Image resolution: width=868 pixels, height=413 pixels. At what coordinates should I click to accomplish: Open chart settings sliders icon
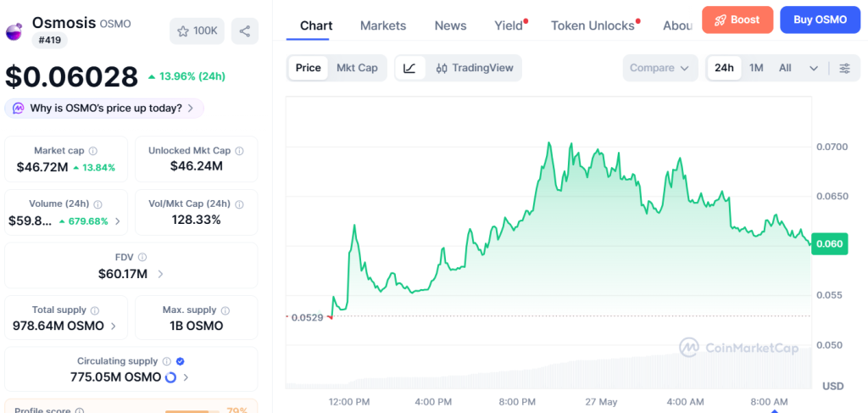click(x=845, y=68)
